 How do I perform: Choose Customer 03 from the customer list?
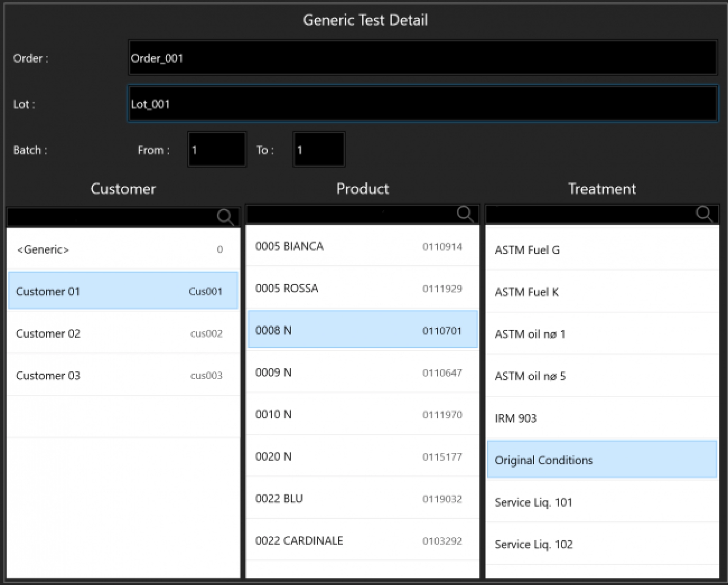[123, 375]
